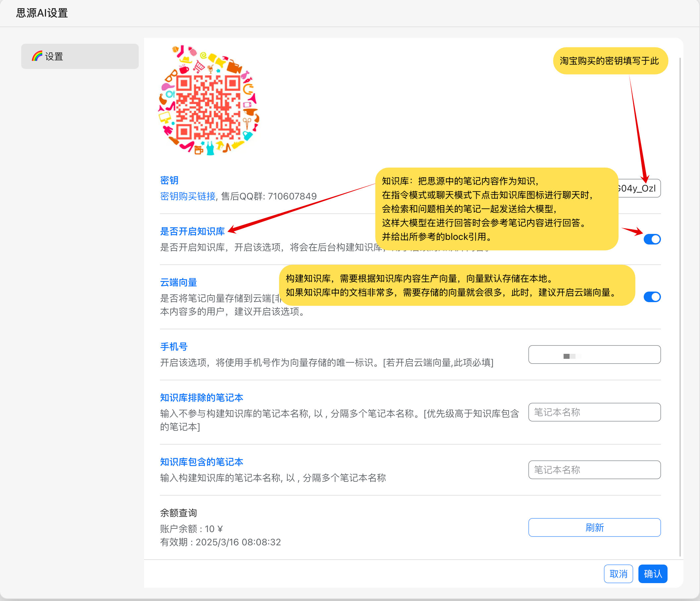The height and width of the screenshot is (601, 700).
Task: Click the 知识库包含的笔记本 heading link
Action: click(x=201, y=462)
